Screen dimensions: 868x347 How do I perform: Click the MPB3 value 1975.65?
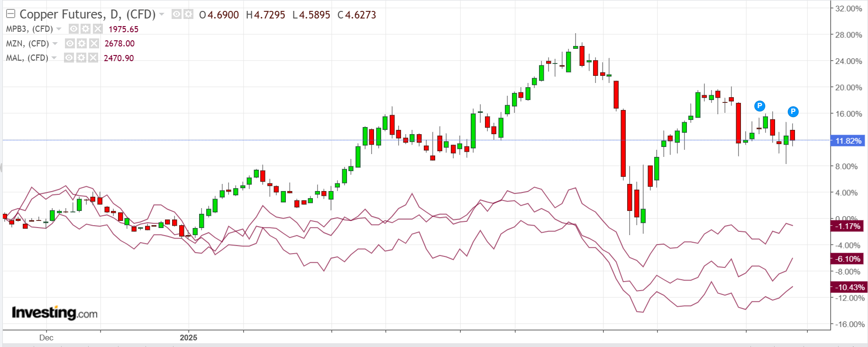pos(123,29)
